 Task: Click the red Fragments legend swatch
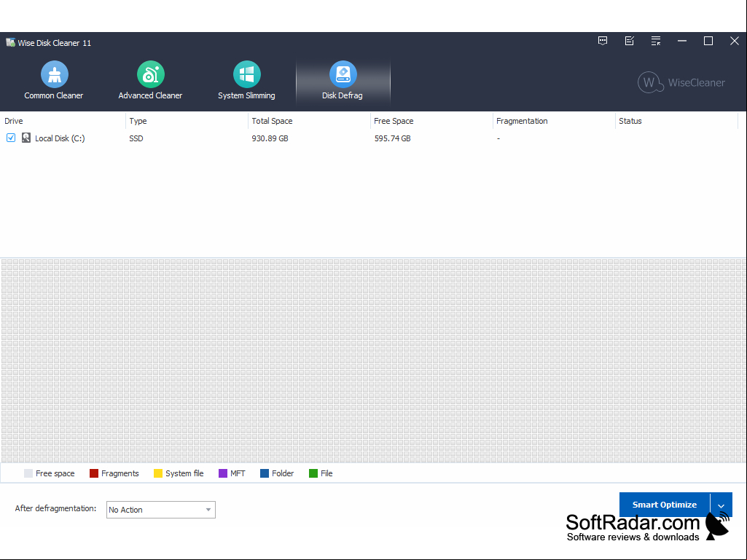(x=94, y=473)
